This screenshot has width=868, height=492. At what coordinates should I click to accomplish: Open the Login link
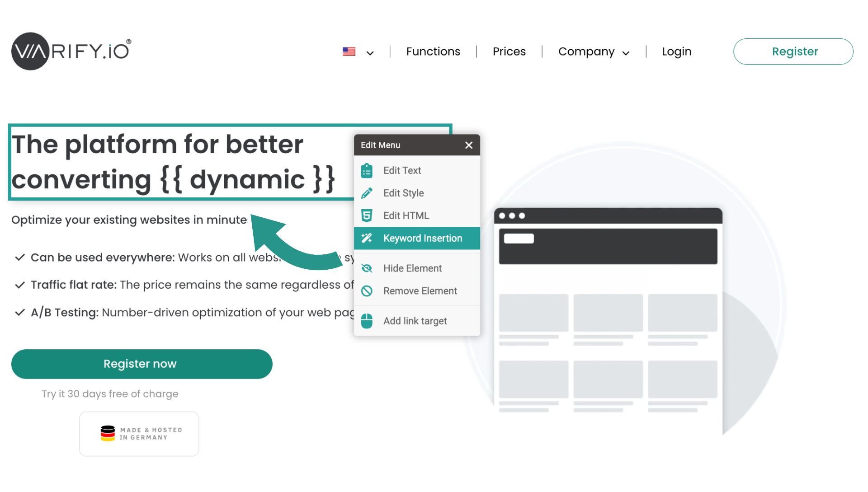point(677,52)
